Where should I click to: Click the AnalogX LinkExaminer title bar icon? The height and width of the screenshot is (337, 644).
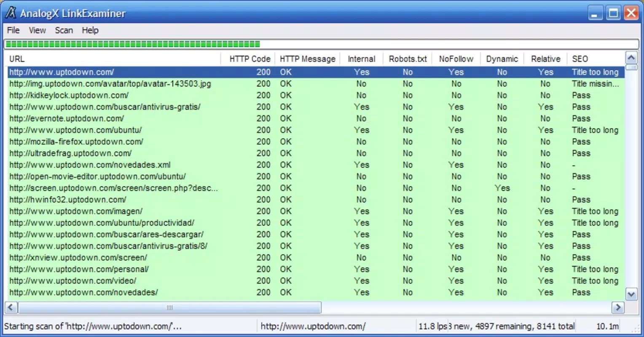(11, 13)
